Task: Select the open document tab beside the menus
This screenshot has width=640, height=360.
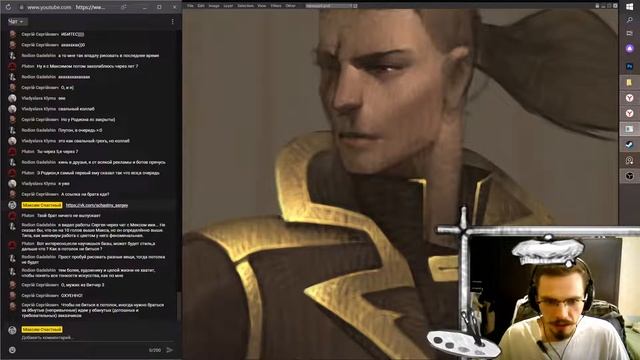Action: click(x=329, y=6)
